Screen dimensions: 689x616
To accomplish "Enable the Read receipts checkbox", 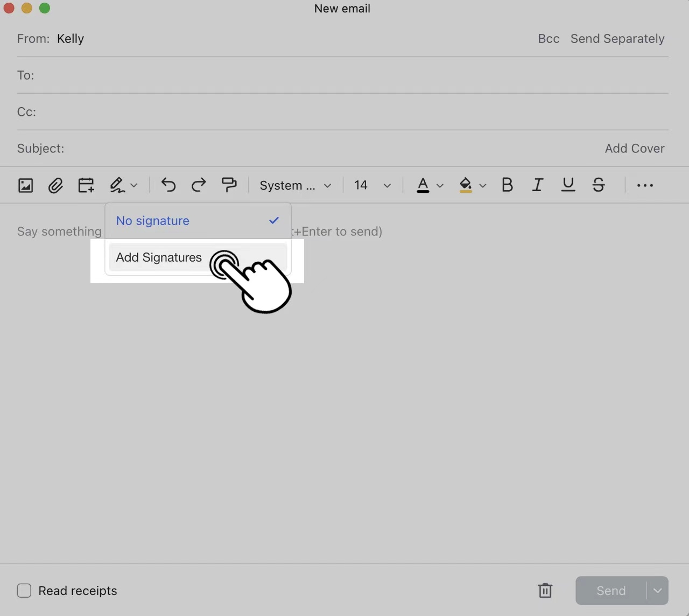I will pyautogui.click(x=24, y=591).
